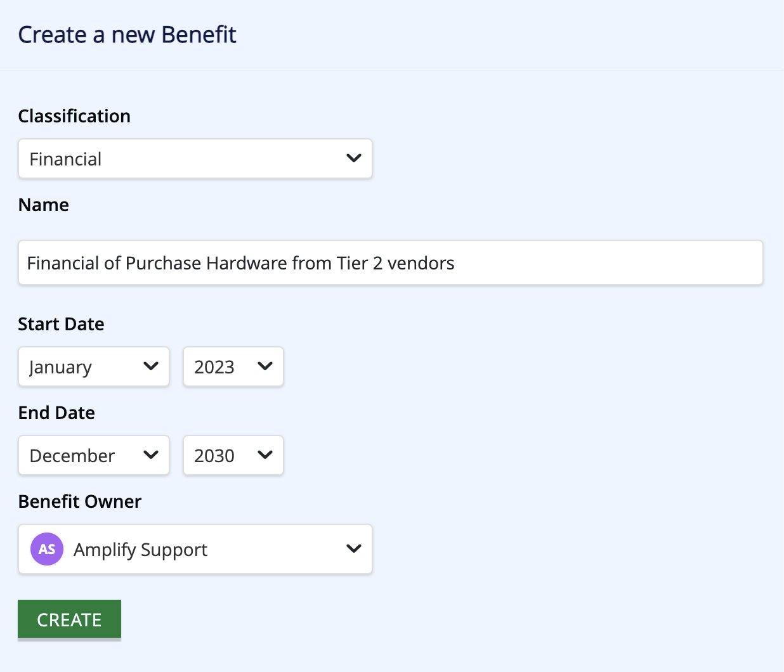Open the Classification dropdown showing Financial
The width and height of the screenshot is (784, 672).
click(195, 158)
